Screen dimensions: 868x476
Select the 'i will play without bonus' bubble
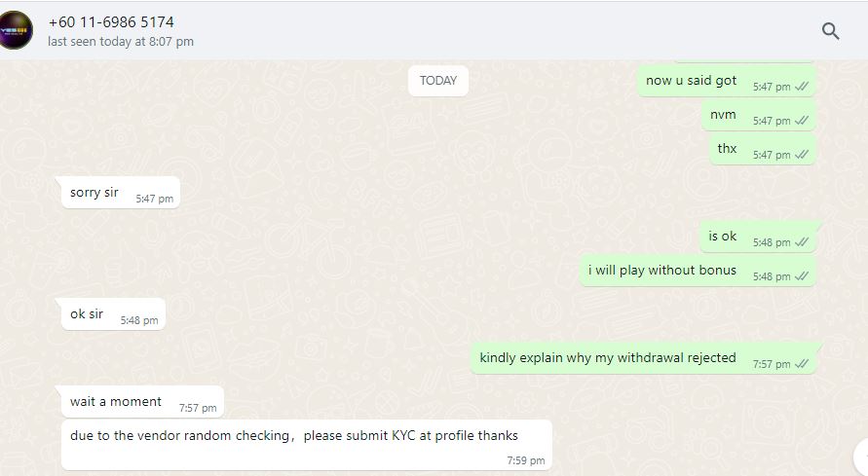[698, 271]
